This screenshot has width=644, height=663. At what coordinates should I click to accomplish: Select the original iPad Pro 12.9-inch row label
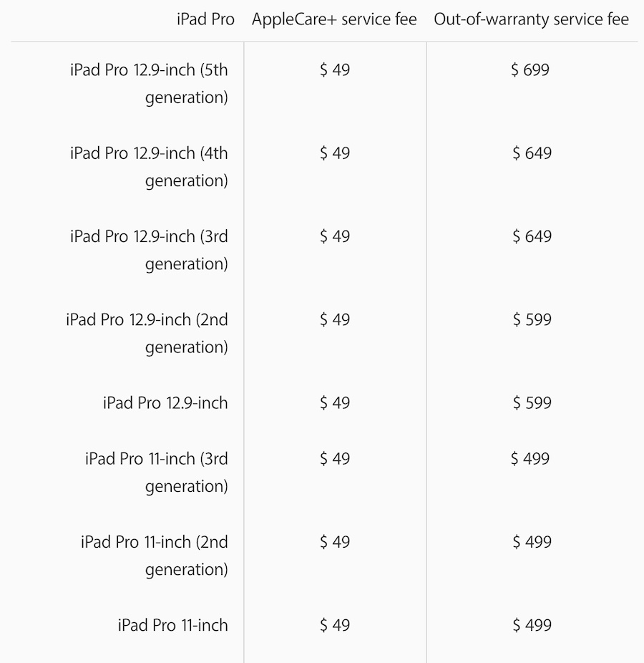point(165,403)
